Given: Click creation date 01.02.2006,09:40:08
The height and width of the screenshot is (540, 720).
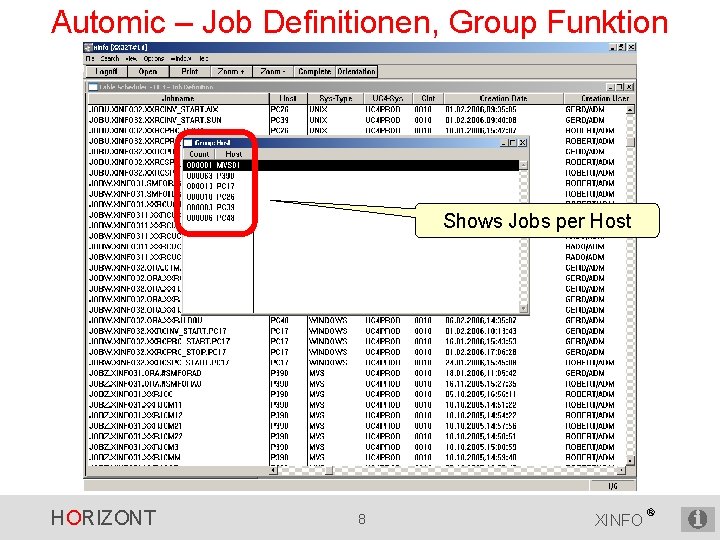Looking at the screenshot, I should click(x=481, y=120).
